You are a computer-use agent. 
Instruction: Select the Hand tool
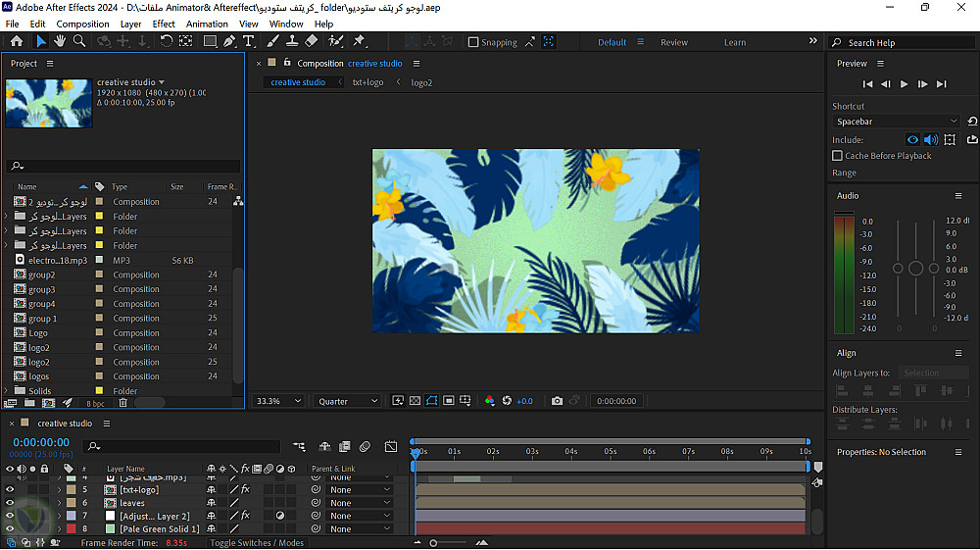pos(60,41)
